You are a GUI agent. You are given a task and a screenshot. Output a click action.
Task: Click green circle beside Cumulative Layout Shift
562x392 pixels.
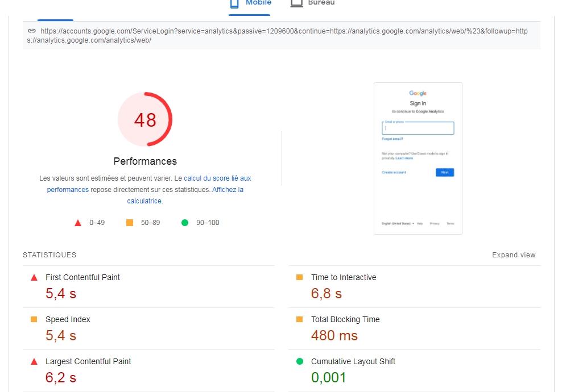pyautogui.click(x=300, y=361)
